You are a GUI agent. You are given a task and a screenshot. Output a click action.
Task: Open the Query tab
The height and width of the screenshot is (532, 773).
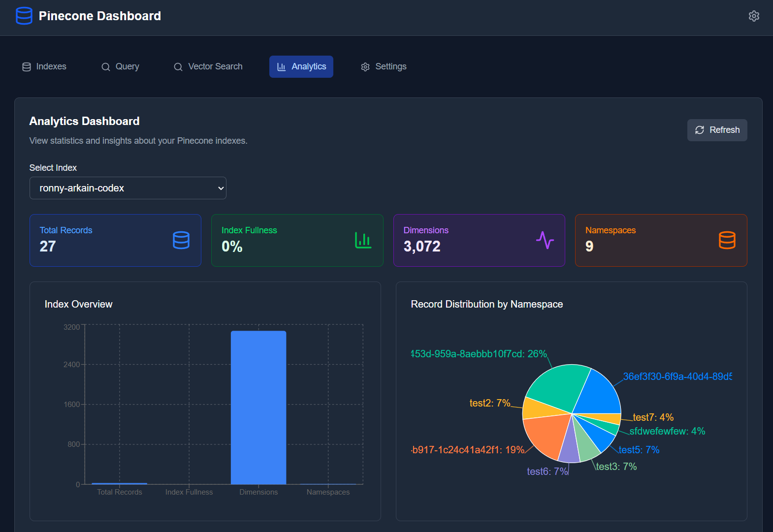[x=120, y=66]
